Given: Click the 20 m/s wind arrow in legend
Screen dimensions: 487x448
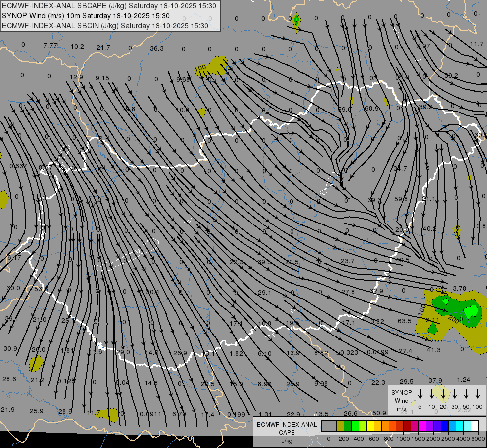Looking at the screenshot, I should (x=443, y=394).
